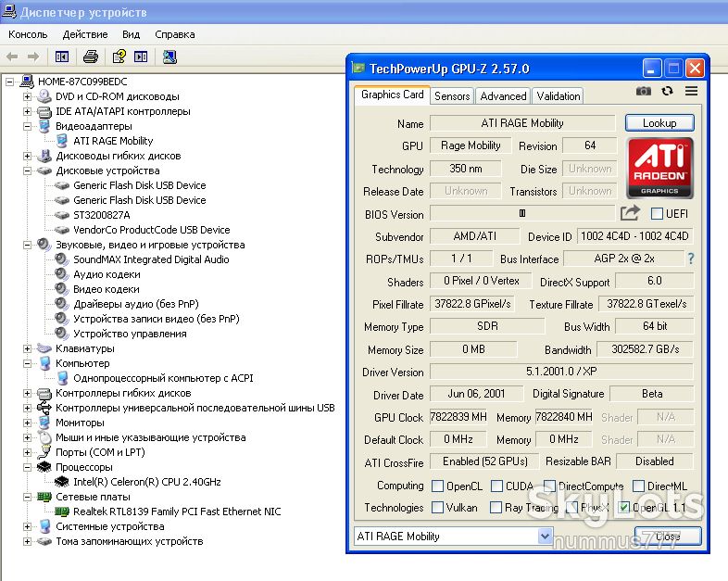The width and height of the screenshot is (728, 581).
Task: Expand DVD и CD-ROM дисководы node
Action: 27,96
